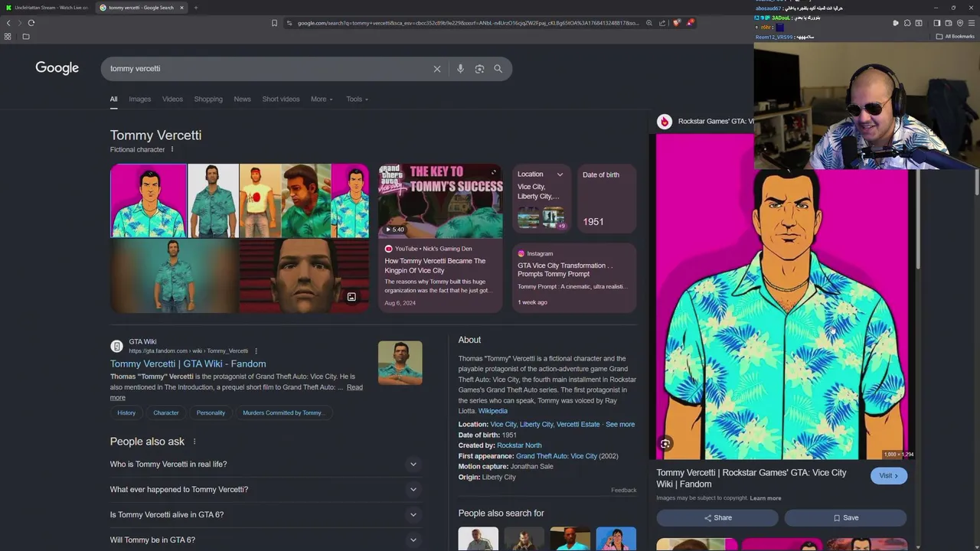Click the Share button under the image
The width and height of the screenshot is (980, 551).
(718, 518)
